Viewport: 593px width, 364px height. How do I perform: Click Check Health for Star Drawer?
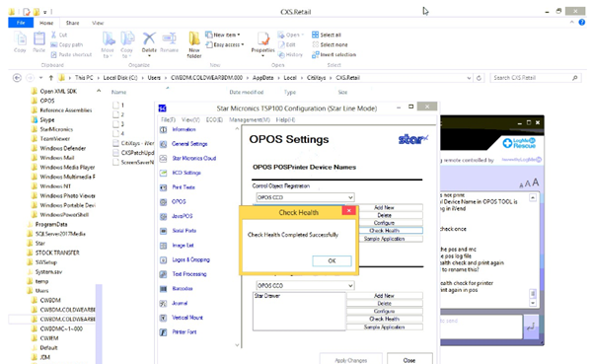coord(384,319)
